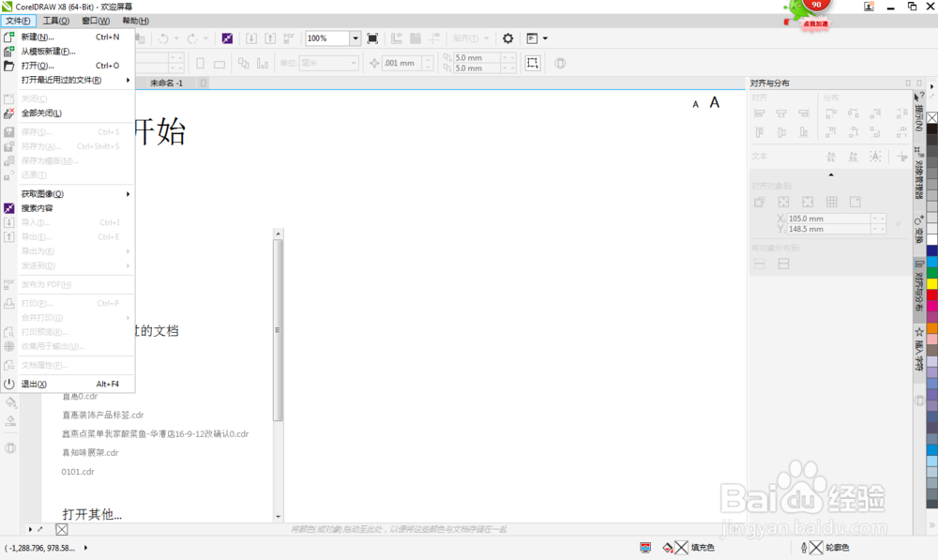938x560 pixels.
Task: Click the 打开其他... link
Action: [92, 515]
